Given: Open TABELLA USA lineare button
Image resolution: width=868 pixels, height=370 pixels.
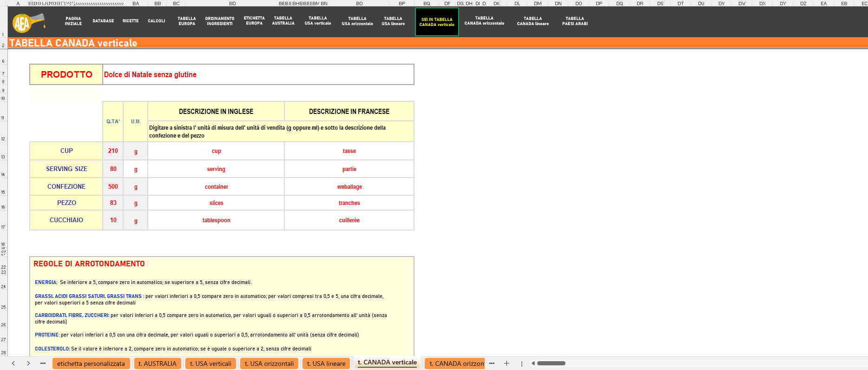Looking at the screenshot, I should click(x=393, y=21).
